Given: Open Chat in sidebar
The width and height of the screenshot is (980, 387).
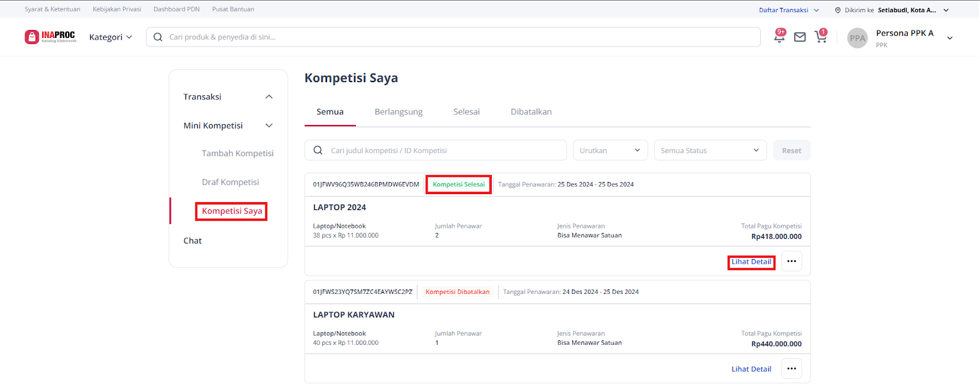Looking at the screenshot, I should [x=192, y=241].
